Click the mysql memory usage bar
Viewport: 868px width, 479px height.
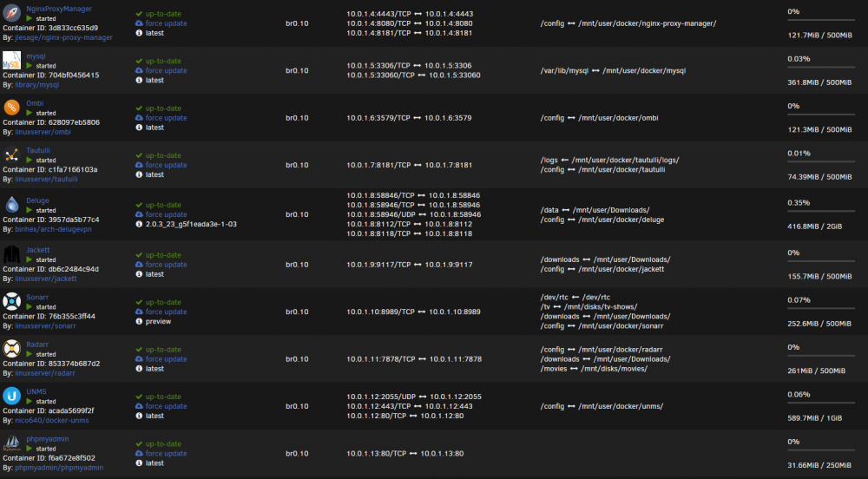[821, 68]
